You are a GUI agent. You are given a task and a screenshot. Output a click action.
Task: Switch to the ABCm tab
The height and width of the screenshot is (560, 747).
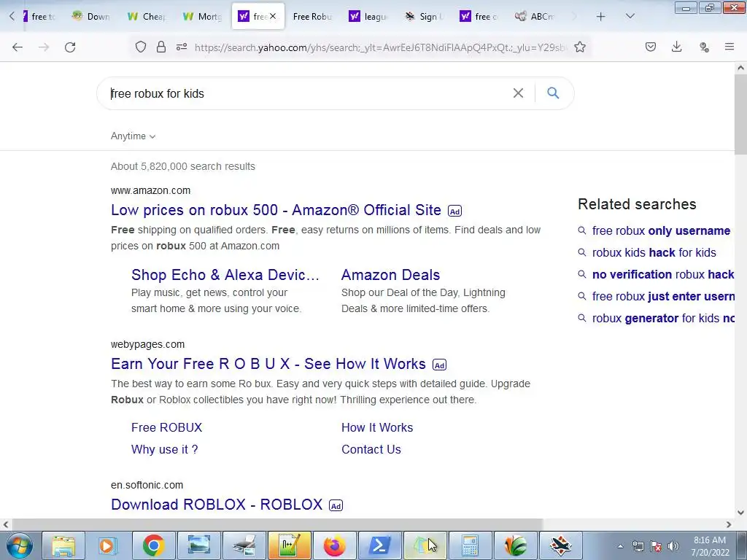pos(535,17)
